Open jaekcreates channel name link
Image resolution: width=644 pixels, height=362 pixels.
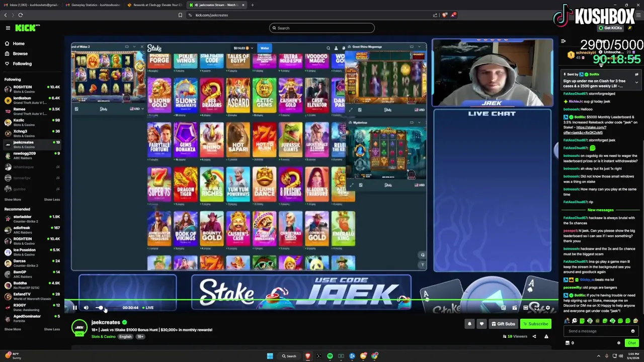[106, 322]
